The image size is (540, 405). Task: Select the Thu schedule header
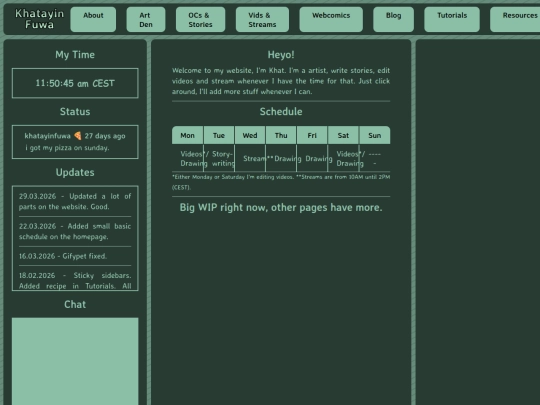(x=281, y=135)
